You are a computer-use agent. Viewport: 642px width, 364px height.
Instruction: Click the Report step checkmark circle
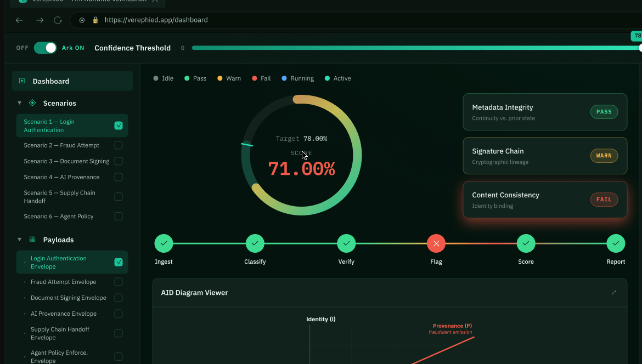616,243
